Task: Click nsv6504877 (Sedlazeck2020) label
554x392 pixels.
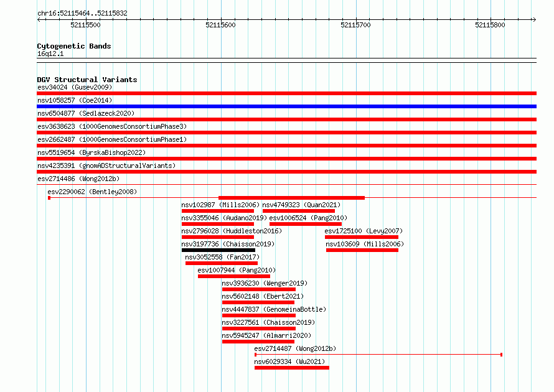Action: click(x=86, y=113)
